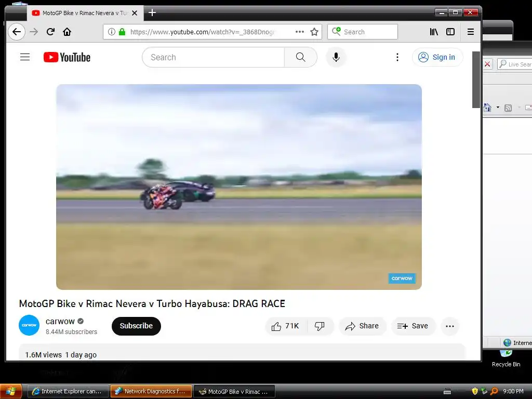
Task: Close the MotoGP Bike v Rimac tab
Action: (x=135, y=13)
